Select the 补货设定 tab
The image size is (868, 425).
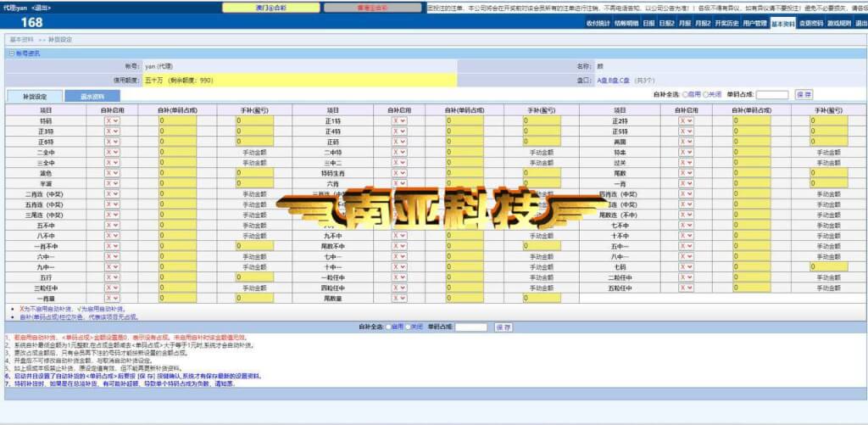(35, 97)
